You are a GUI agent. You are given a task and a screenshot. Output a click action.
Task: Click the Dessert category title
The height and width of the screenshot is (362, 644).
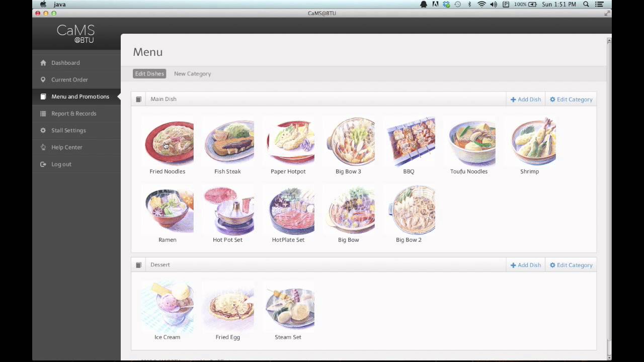(x=160, y=265)
